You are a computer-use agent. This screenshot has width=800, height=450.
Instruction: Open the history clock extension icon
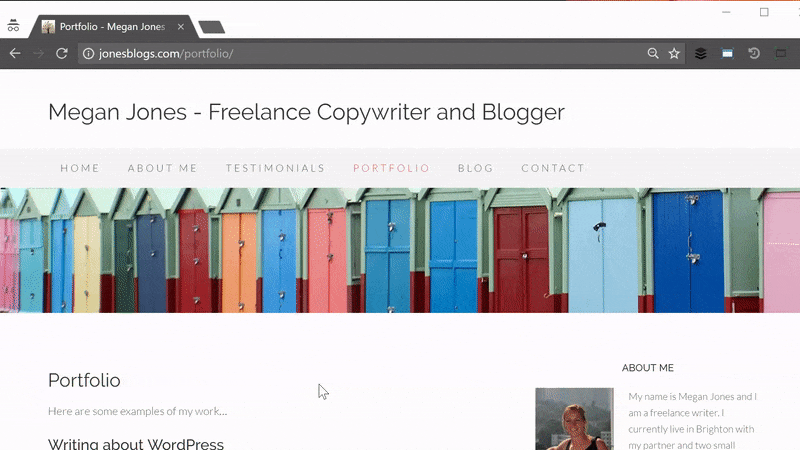(x=754, y=53)
